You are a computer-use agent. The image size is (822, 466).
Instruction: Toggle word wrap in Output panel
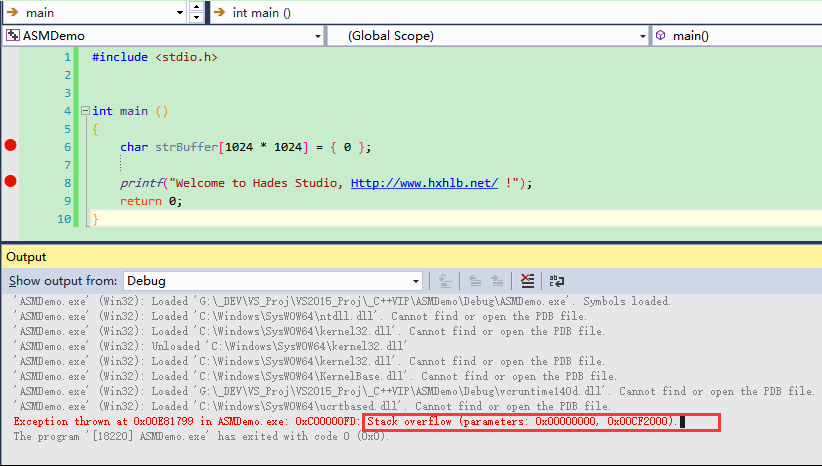click(557, 281)
